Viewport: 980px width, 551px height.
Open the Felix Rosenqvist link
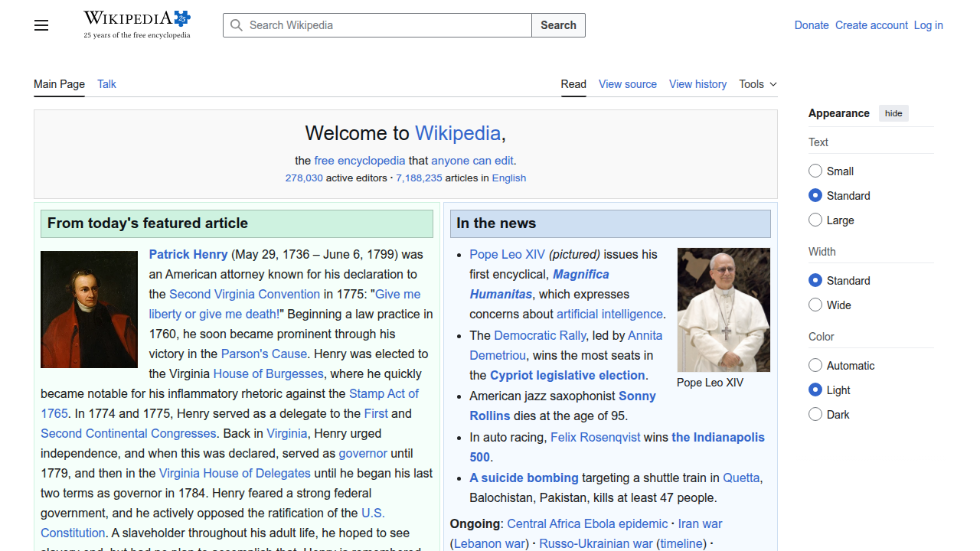tap(596, 437)
